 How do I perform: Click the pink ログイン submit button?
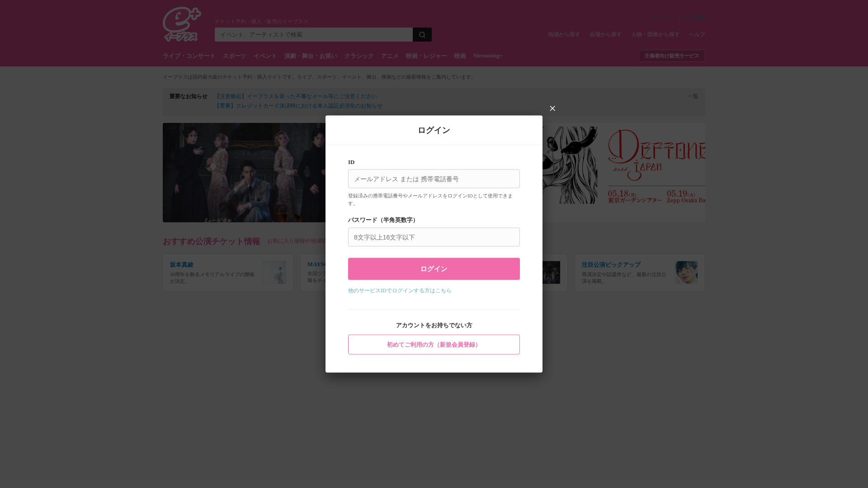coord(434,269)
